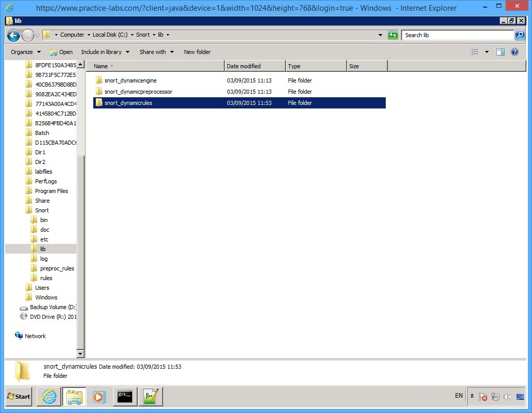Open Internet Explorer from the taskbar
This screenshot has height=413, width=532.
pos(48,396)
